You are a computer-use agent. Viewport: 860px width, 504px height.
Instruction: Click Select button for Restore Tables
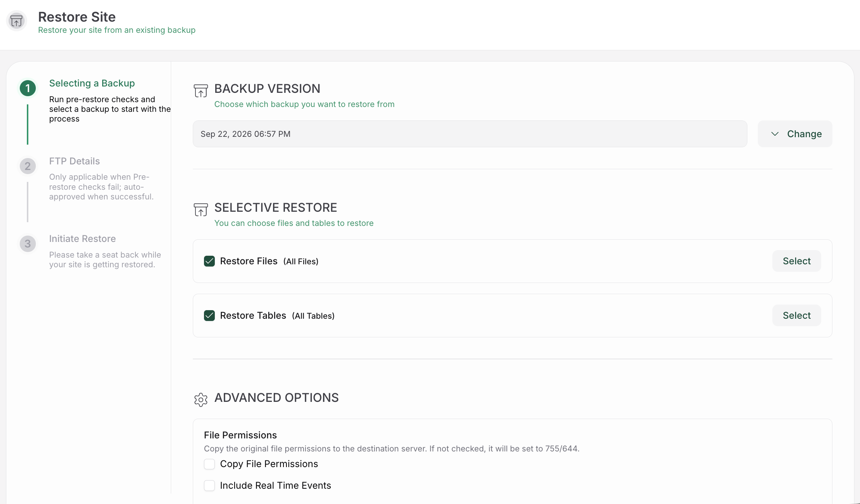tap(797, 315)
